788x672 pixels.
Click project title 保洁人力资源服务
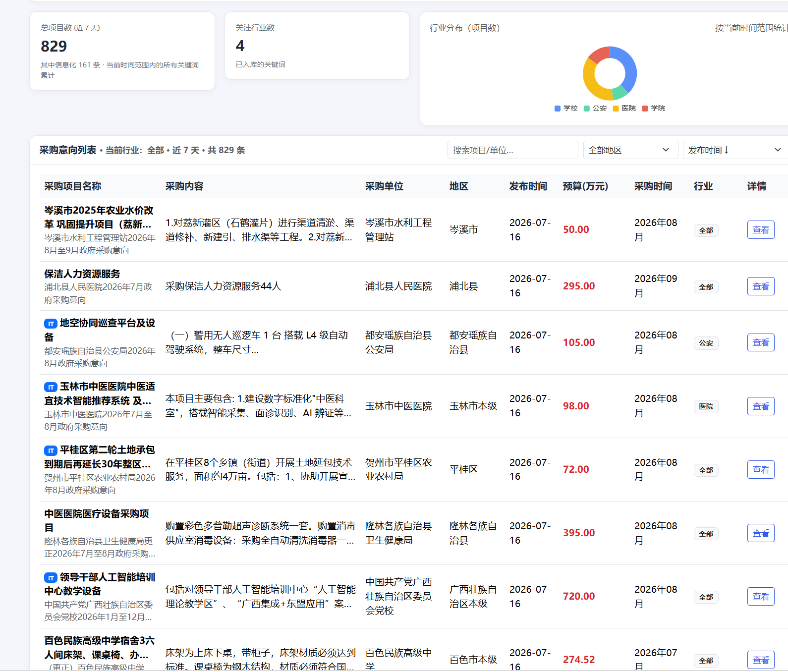pos(82,274)
